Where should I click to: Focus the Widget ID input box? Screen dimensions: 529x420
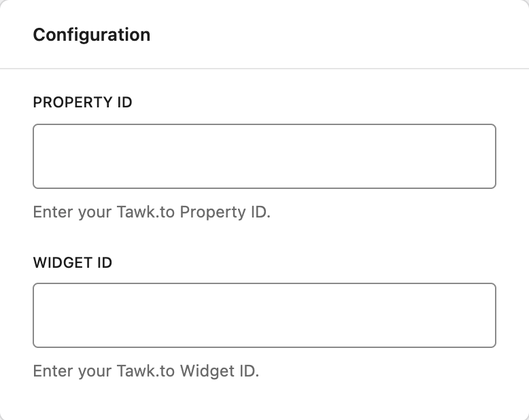tap(264, 315)
